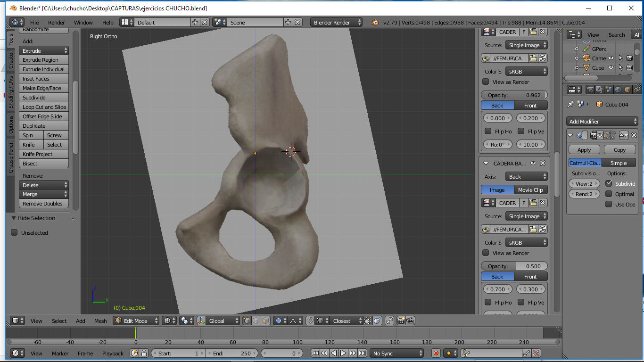Open the Blender Render engine dropdown
Screen dimensions: 644x362
(x=337, y=23)
